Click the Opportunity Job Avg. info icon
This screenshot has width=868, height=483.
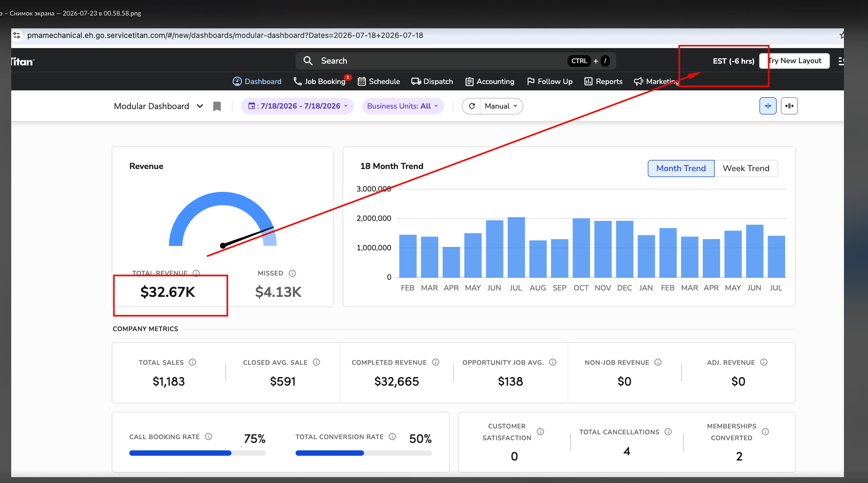(553, 362)
